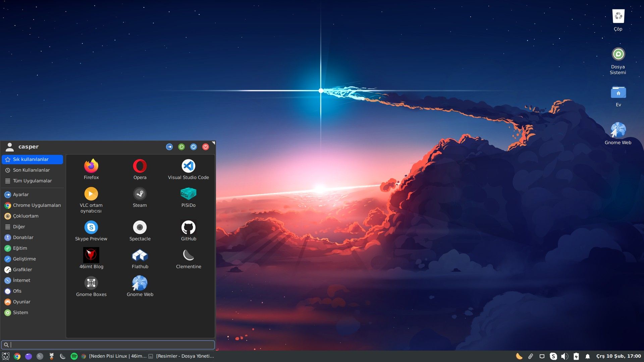The height and width of the screenshot is (362, 644).
Task: Open the İnternet category
Action: pyautogui.click(x=21, y=280)
